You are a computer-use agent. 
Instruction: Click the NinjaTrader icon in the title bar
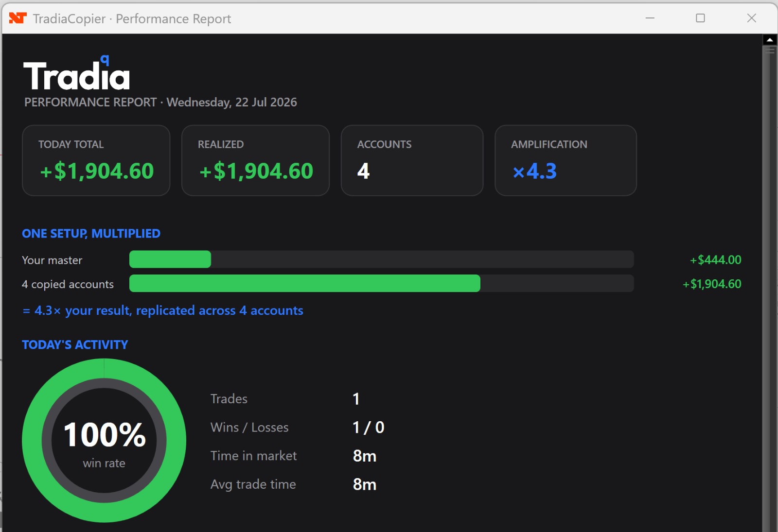(x=18, y=18)
